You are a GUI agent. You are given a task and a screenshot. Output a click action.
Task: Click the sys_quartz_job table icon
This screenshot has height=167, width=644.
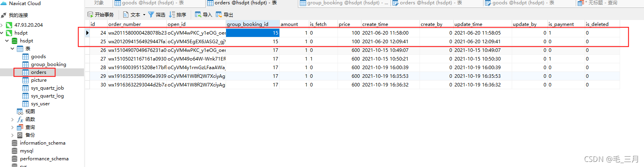coord(26,88)
